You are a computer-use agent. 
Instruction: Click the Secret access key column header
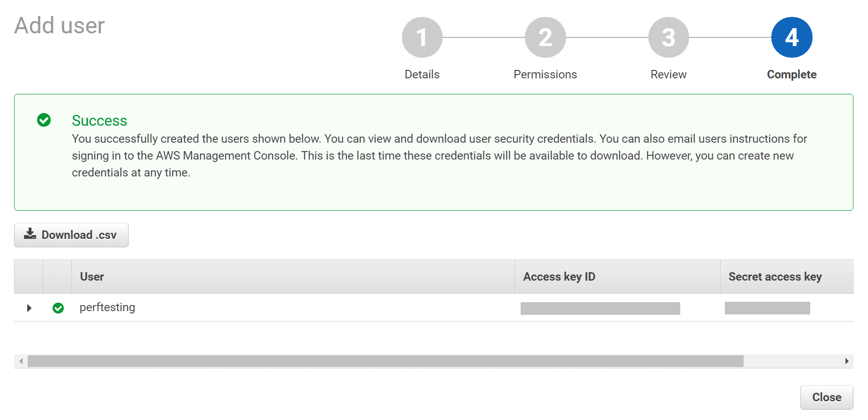[x=775, y=277]
